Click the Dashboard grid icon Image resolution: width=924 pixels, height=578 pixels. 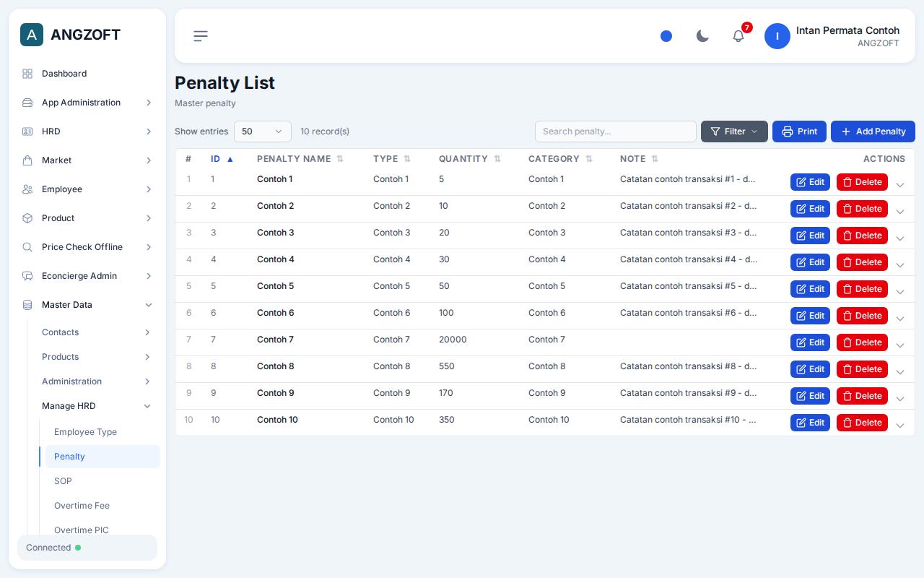(x=27, y=74)
